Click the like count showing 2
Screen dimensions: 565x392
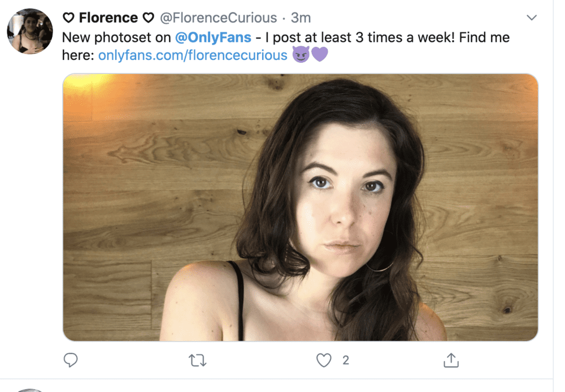pyautogui.click(x=346, y=360)
